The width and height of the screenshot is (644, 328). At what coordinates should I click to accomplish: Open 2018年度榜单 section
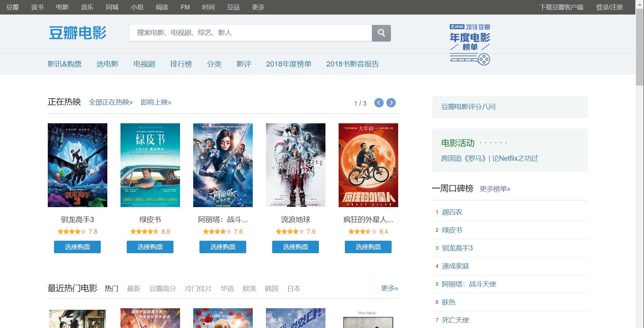[x=289, y=64]
